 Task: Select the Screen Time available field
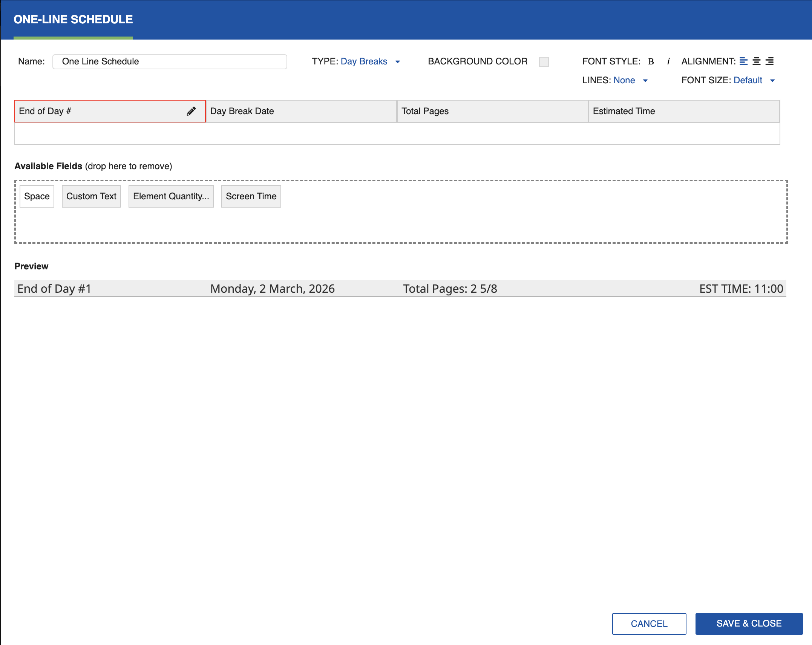[x=251, y=196]
